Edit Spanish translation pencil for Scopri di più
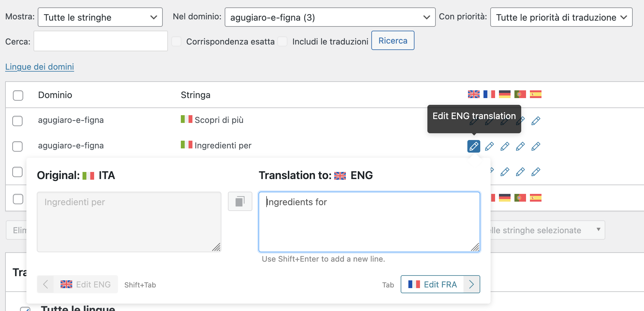 point(535,121)
